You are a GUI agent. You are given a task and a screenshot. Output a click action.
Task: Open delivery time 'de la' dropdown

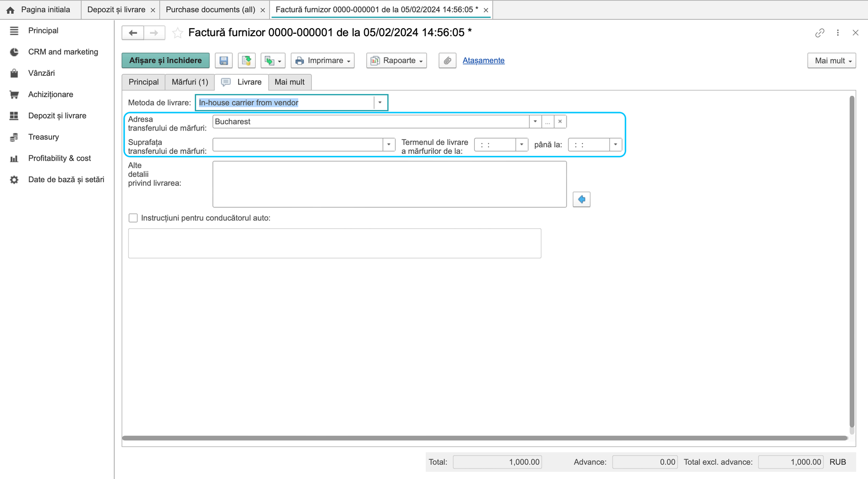coord(522,144)
